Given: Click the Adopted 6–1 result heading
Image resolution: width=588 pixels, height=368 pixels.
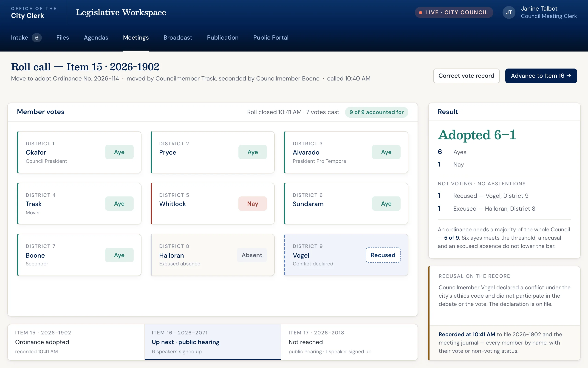Looking at the screenshot, I should (477, 135).
